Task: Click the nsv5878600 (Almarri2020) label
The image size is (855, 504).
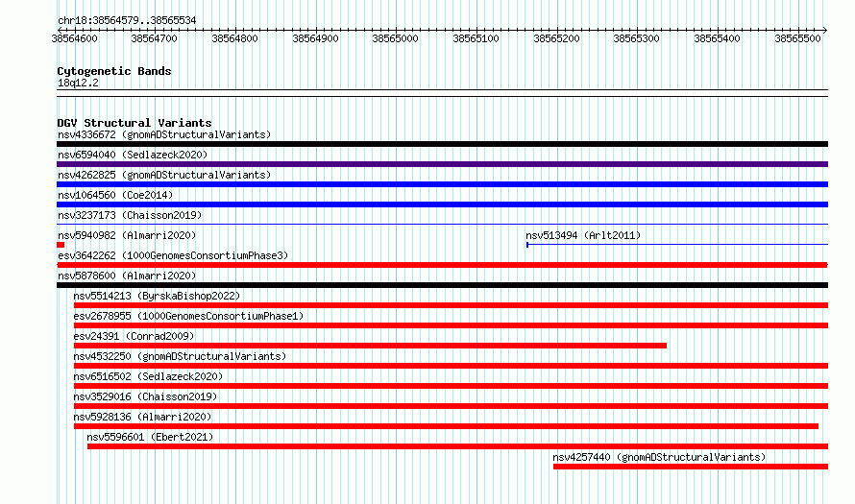Action: pos(127,276)
